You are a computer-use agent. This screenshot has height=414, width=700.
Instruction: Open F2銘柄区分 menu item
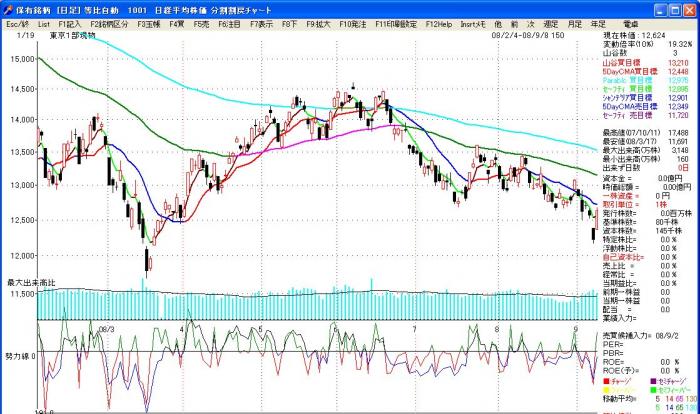109,25
